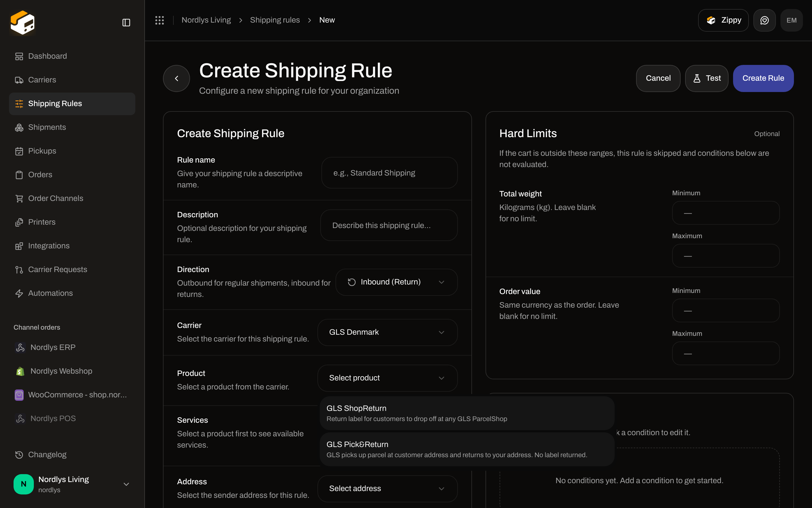Click the Dashboard icon in the sidebar

(x=19, y=56)
